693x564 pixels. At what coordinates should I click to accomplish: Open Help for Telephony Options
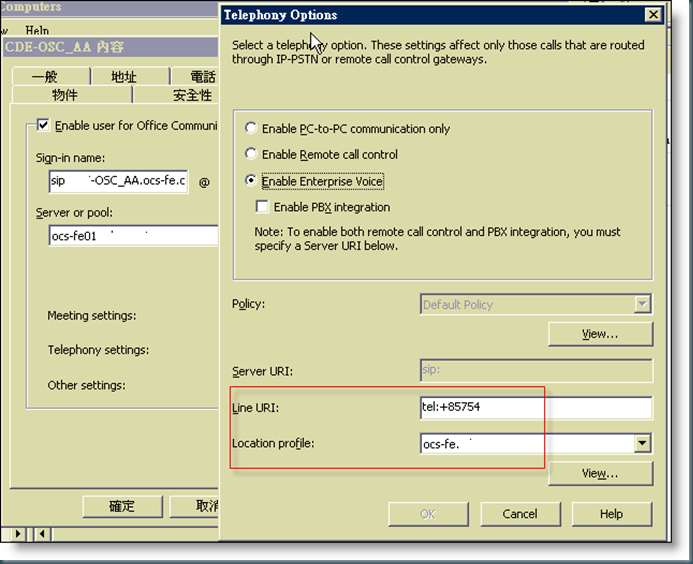click(x=611, y=514)
